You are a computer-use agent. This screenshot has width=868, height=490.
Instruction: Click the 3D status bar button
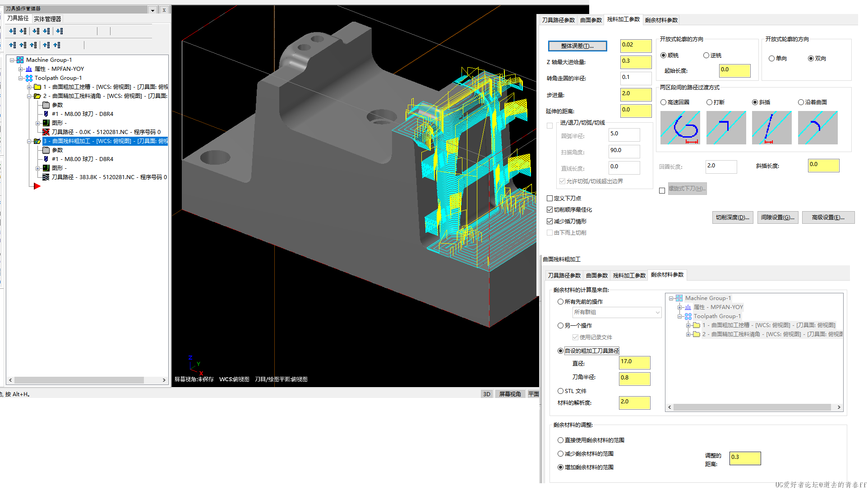486,394
